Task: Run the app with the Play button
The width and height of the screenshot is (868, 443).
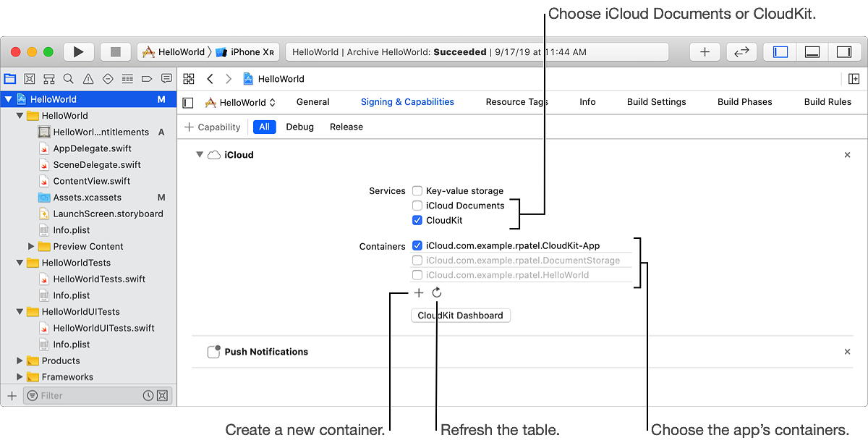Action: tap(79, 52)
